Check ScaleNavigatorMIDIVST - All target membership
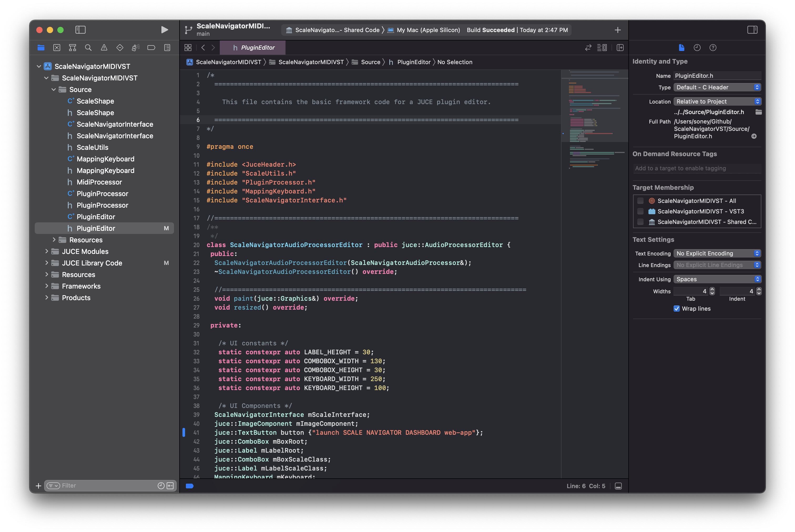 (640, 201)
